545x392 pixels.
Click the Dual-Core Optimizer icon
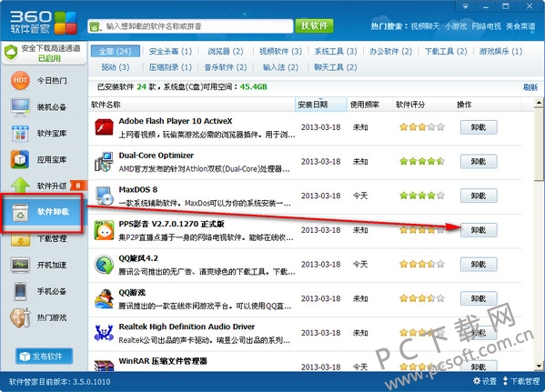coord(104,162)
